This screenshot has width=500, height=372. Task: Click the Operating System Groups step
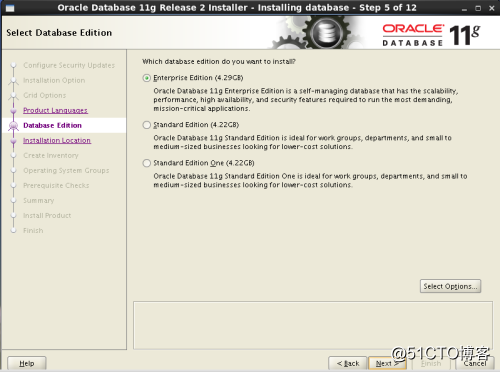(x=66, y=170)
